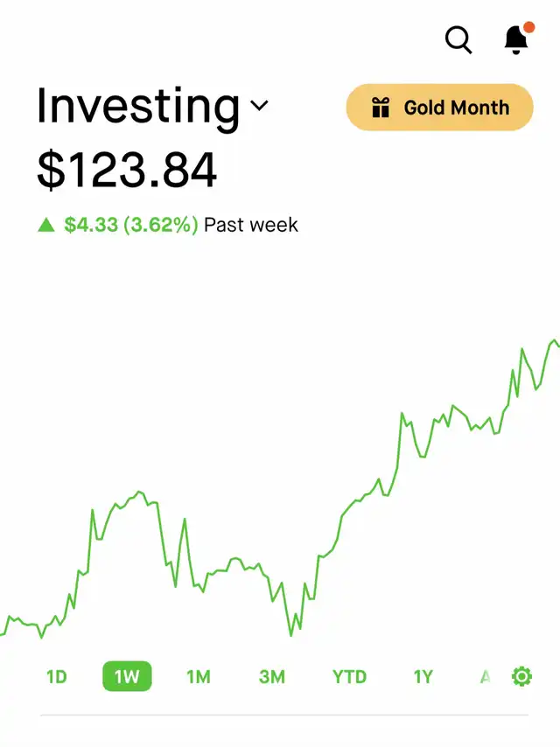
Task: Show the YTD chart range
Action: pos(349,676)
